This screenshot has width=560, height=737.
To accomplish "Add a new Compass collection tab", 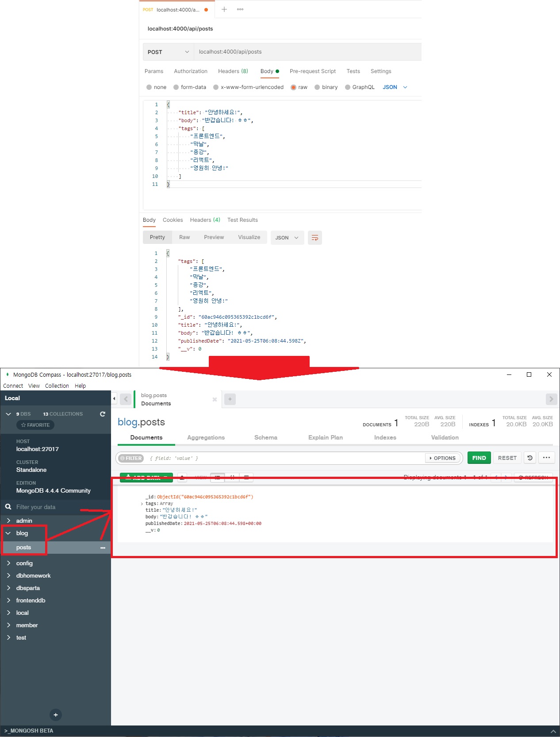I will 230,399.
